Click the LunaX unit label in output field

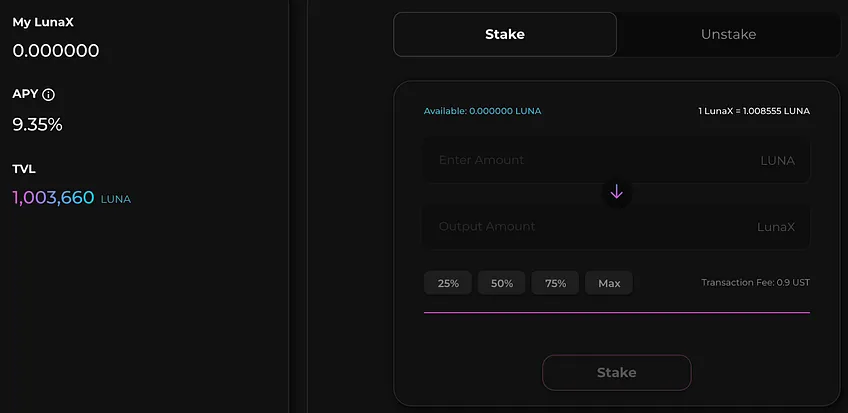coord(776,227)
